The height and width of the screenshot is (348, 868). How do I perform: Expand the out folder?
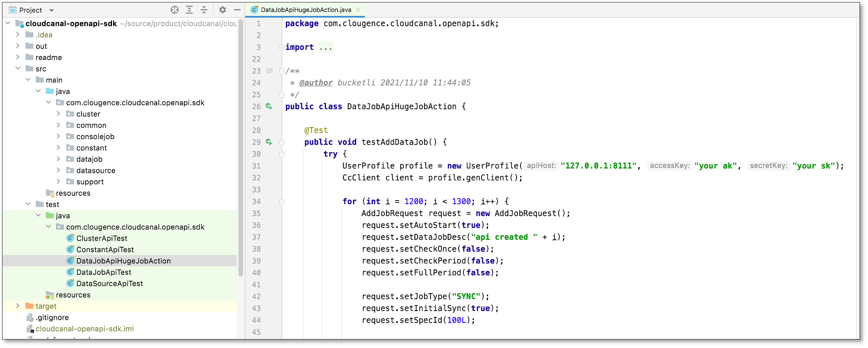tap(18, 46)
